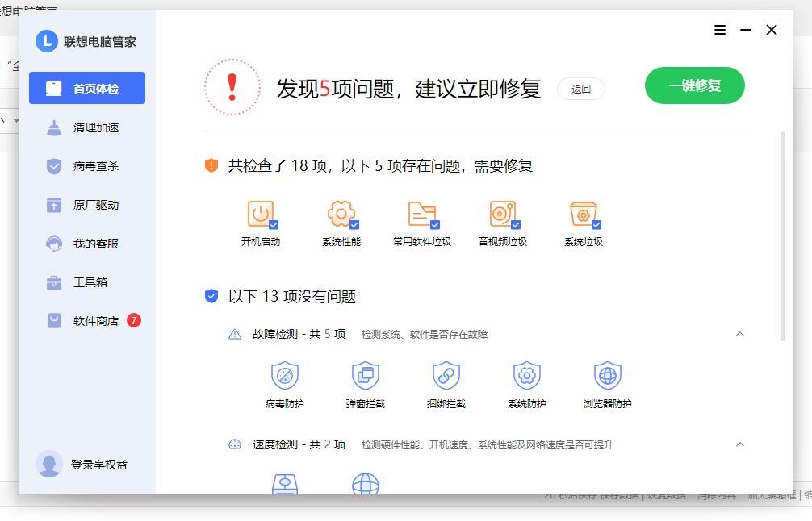Open the 清理加速 section
This screenshot has height=521, width=812.
pyautogui.click(x=87, y=127)
